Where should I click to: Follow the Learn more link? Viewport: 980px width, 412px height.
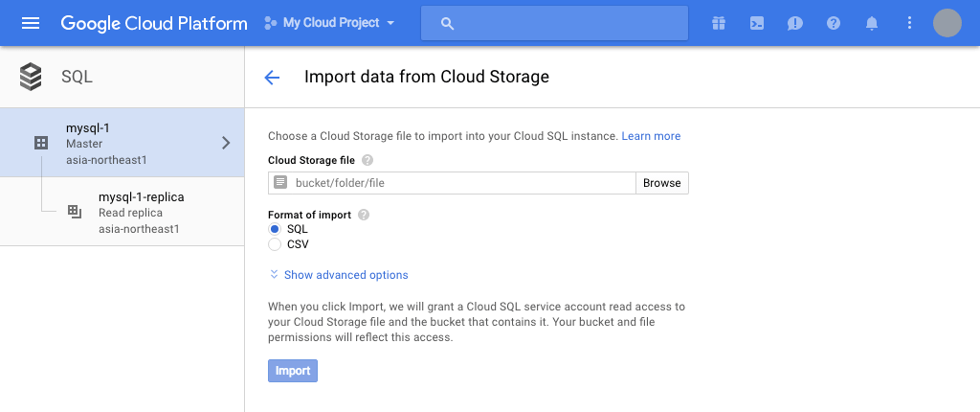pyautogui.click(x=651, y=136)
